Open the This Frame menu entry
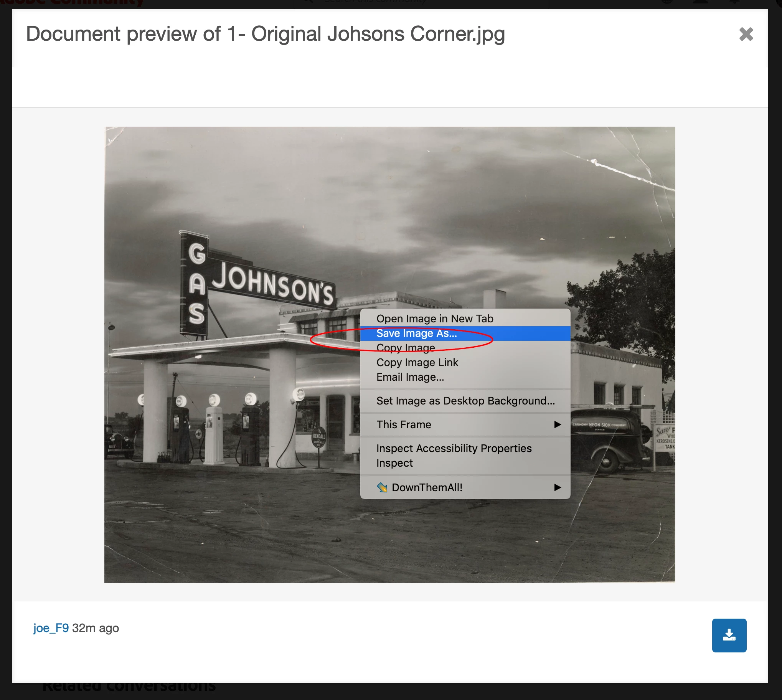782x700 pixels. coord(404,424)
